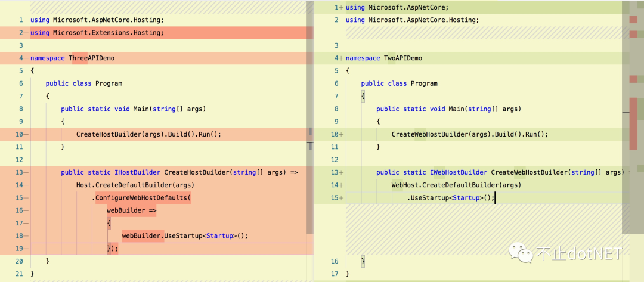This screenshot has height=282, width=644.
Task: Click the plus marker beside right line 10
Action: 341,134
